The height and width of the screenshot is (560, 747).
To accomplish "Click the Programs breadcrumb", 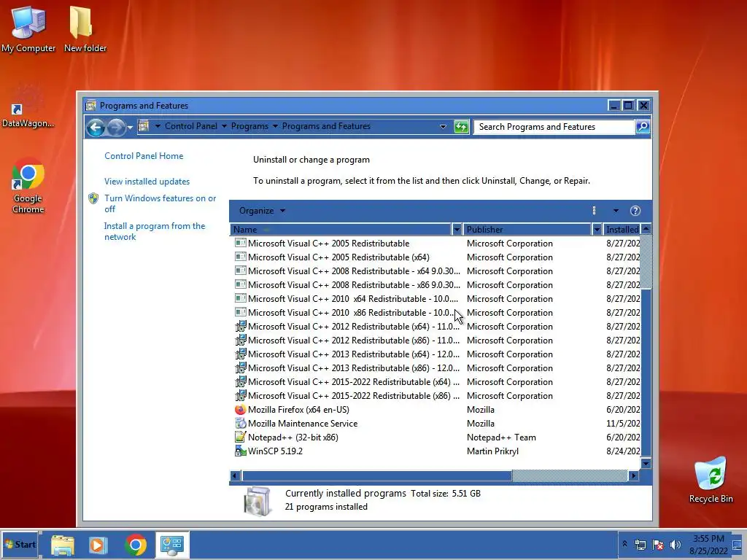I will point(249,126).
